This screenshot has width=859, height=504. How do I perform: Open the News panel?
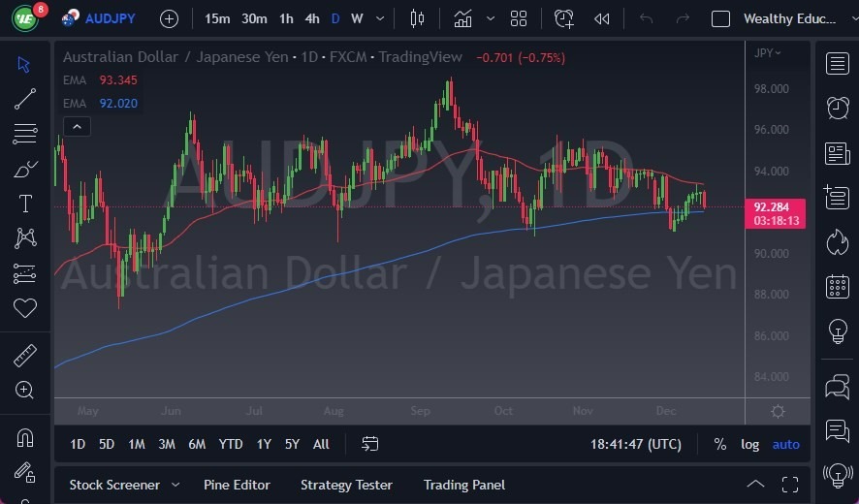coord(837,153)
